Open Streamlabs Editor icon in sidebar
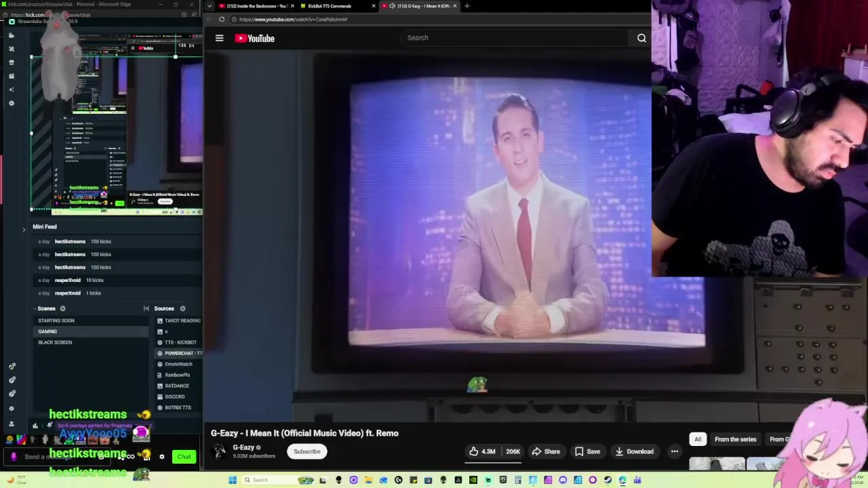Screen dimensions: 868x488 coord(11,35)
